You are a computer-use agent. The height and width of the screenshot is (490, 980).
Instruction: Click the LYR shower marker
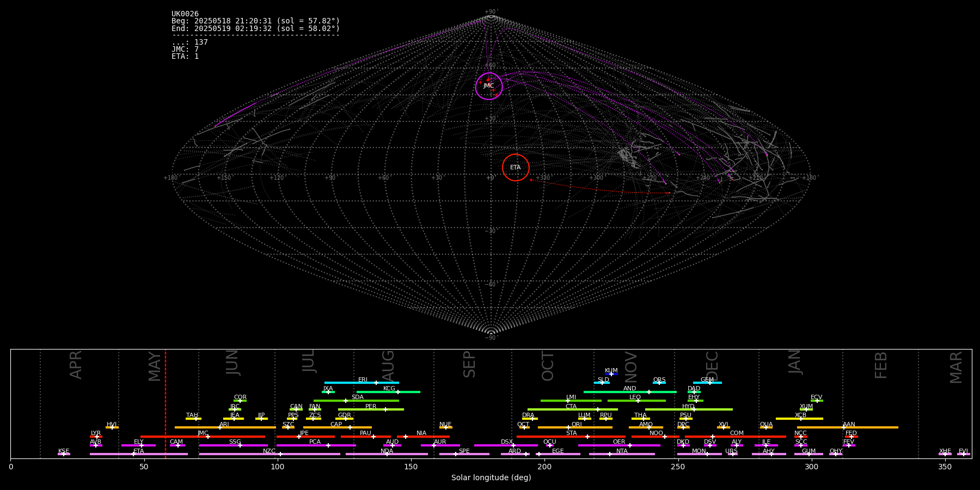(x=96, y=436)
